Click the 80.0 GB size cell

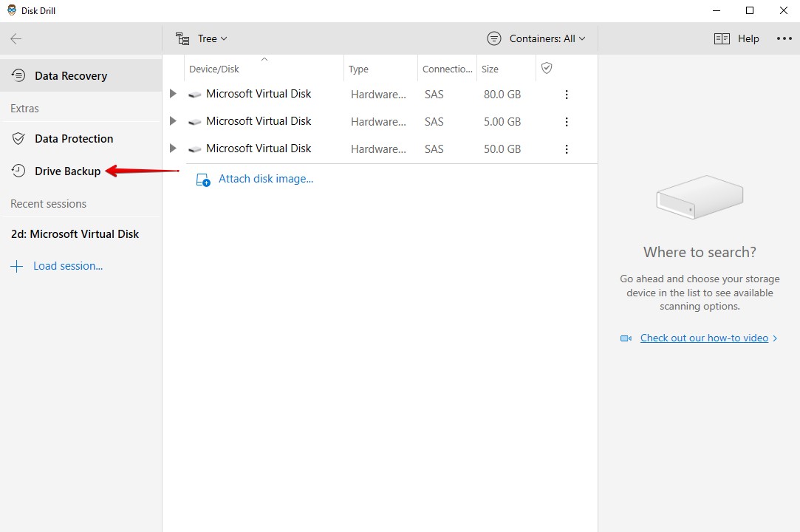tap(502, 95)
